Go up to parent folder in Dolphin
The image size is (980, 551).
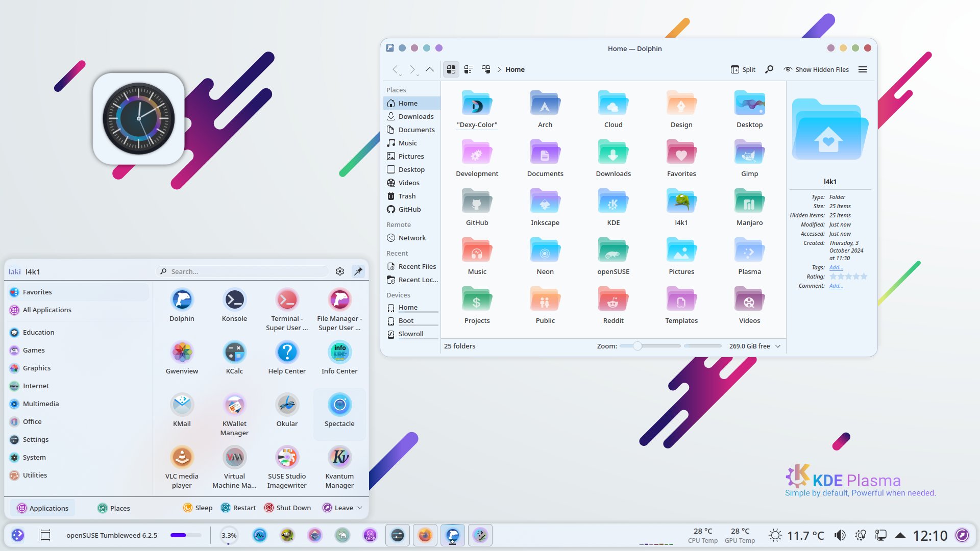coord(430,69)
